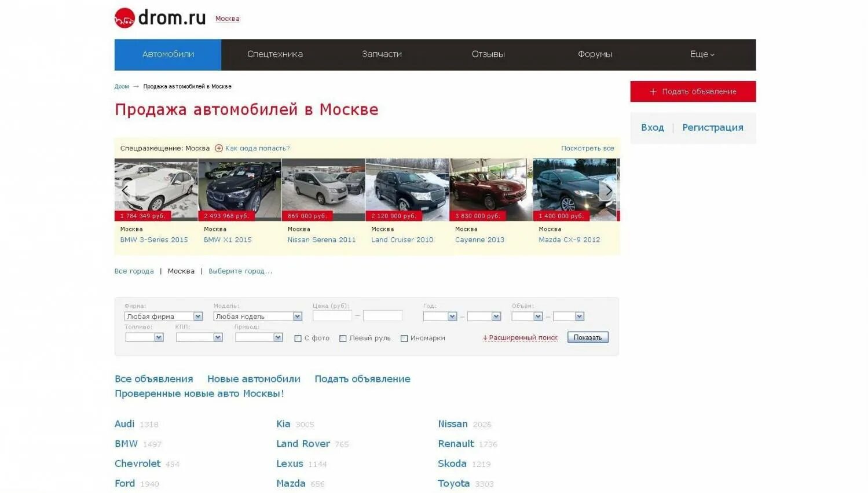Click the BMW X1 2015 car thumbnail

point(239,188)
